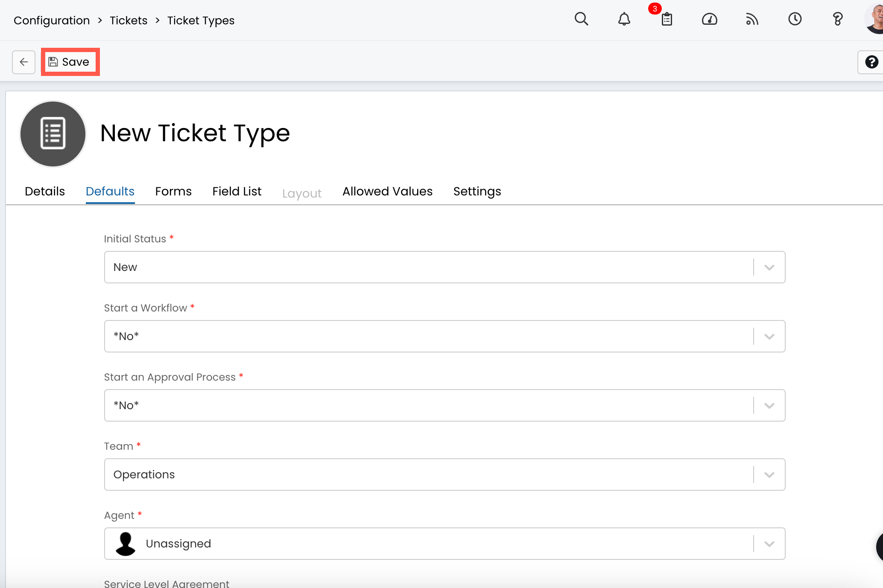Save the new ticket type
Screen dimensions: 883x588
(70, 62)
